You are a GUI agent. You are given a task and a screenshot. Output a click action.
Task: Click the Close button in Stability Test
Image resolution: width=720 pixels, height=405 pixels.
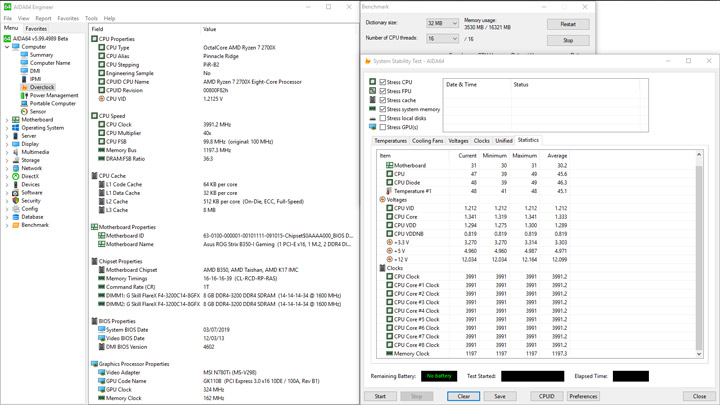coord(699,396)
